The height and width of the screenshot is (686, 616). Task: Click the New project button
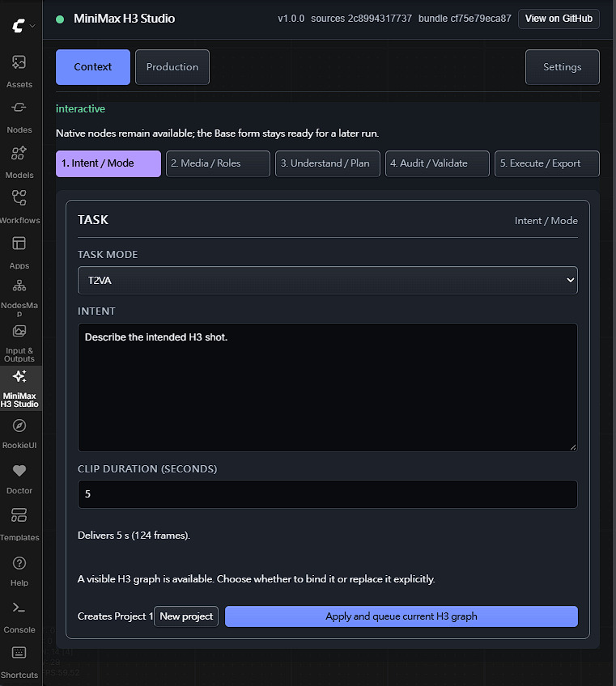[x=186, y=616]
